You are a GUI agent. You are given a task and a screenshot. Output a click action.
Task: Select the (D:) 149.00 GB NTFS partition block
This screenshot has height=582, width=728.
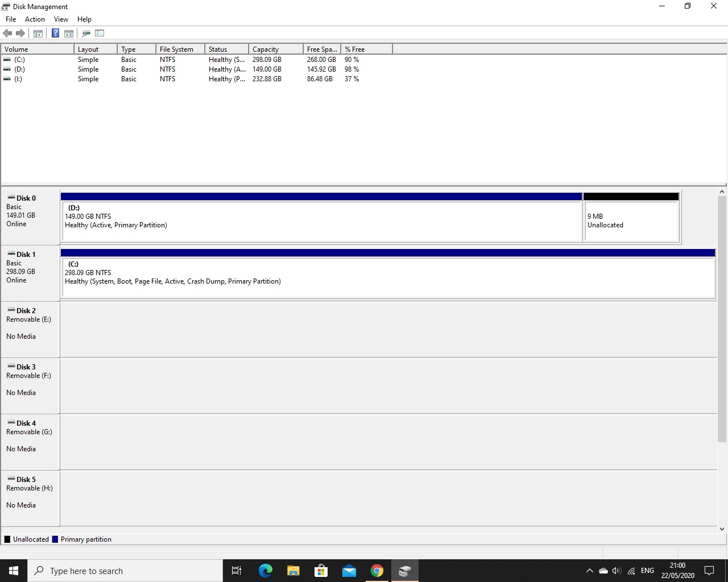321,217
